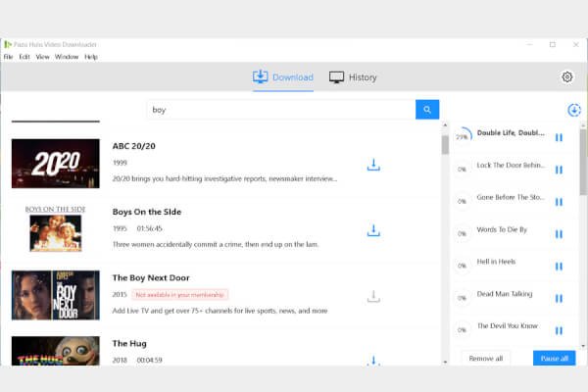Open the Help menu
This screenshot has width=588, height=392.
(x=91, y=57)
